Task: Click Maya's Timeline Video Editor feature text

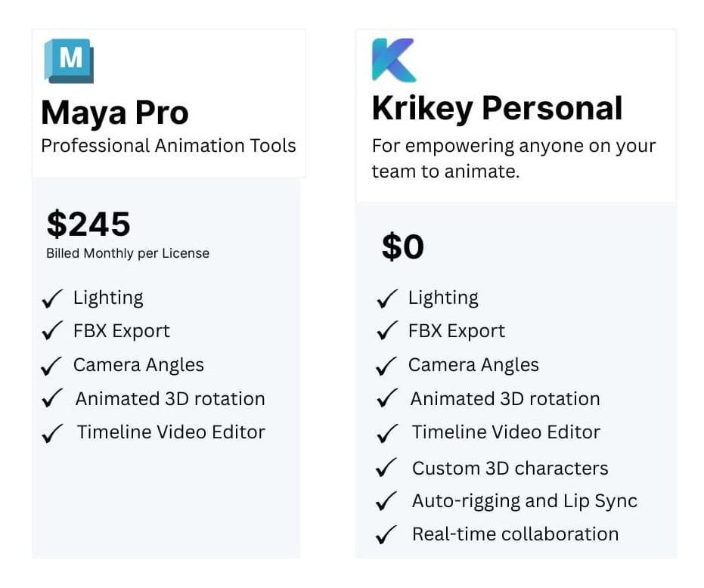Action: [171, 432]
